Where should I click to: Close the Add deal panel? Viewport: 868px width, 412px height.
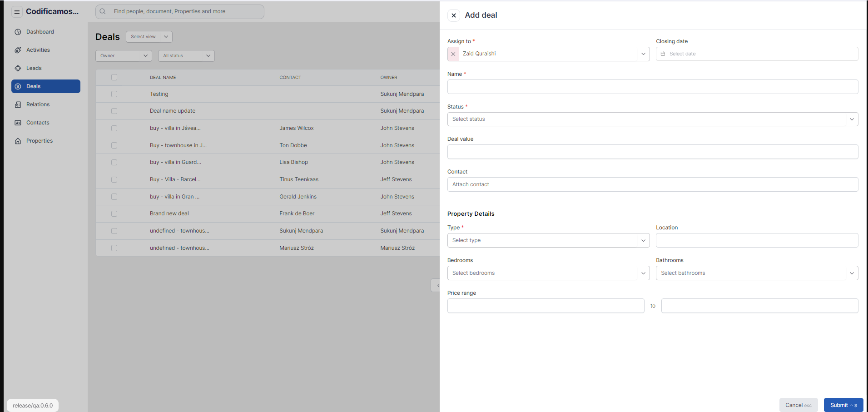[453, 15]
